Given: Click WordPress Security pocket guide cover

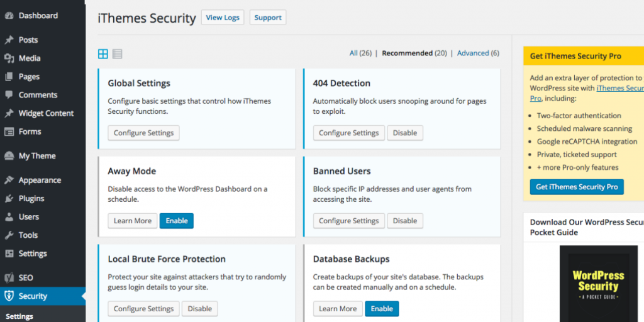Looking at the screenshot, I should click(599, 284).
